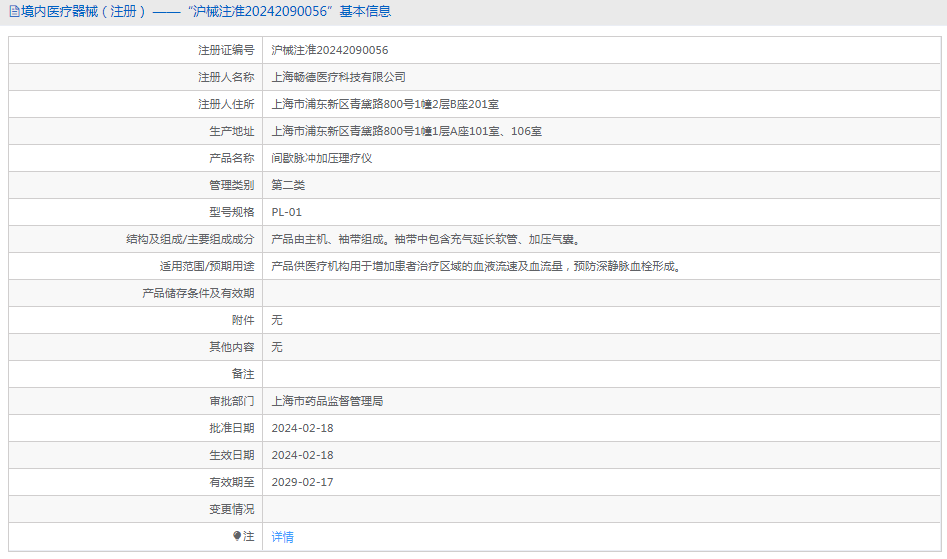Click the expiry date 2029-02-17
The height and width of the screenshot is (559, 947).
pos(302,482)
